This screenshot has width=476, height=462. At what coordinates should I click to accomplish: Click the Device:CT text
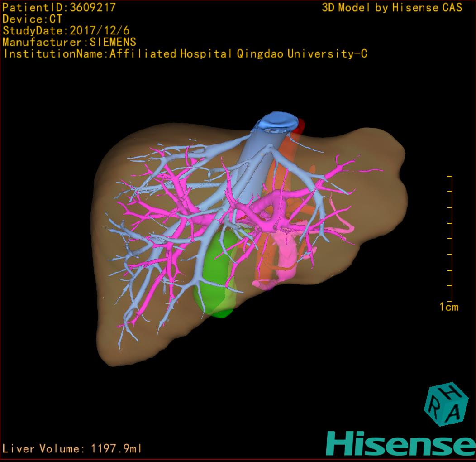(32, 19)
